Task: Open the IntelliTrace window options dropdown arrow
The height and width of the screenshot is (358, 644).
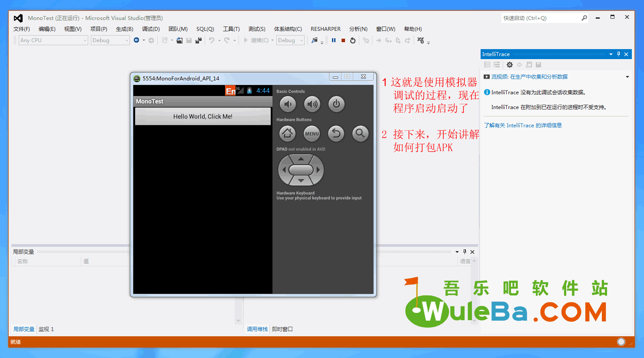Action: tap(611, 54)
